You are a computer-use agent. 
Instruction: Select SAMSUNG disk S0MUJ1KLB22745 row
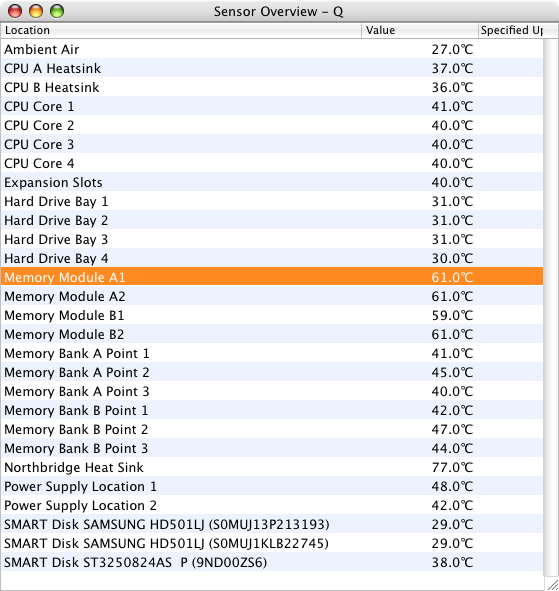coord(272,543)
